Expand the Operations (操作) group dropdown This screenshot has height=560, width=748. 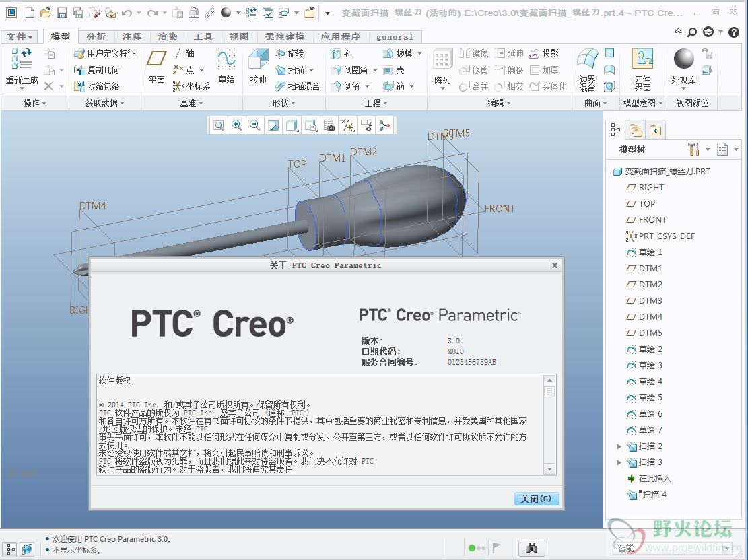pyautogui.click(x=35, y=103)
